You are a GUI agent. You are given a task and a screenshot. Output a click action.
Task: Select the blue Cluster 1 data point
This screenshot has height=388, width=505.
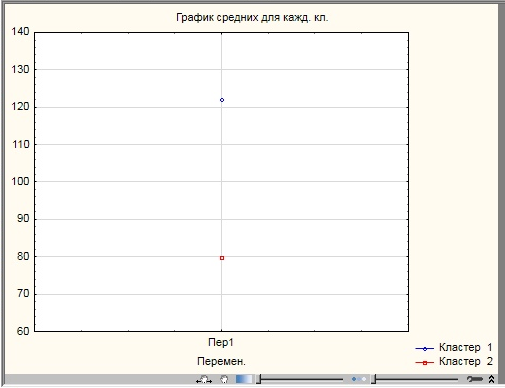point(222,100)
